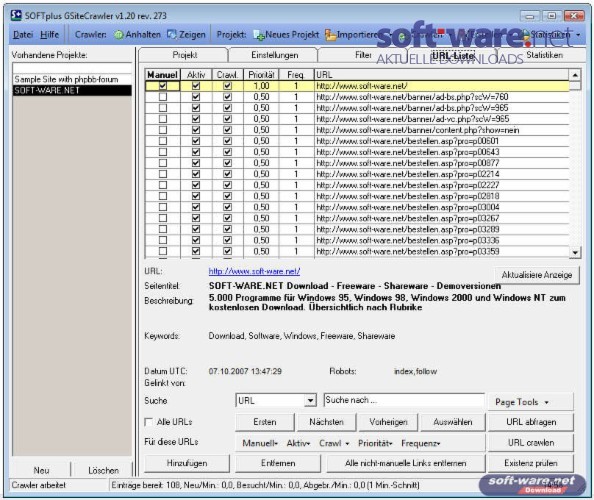Screen dimensions: 594x500
Task: Open the Priorität dropdown for these URLs
Action: coord(375,443)
